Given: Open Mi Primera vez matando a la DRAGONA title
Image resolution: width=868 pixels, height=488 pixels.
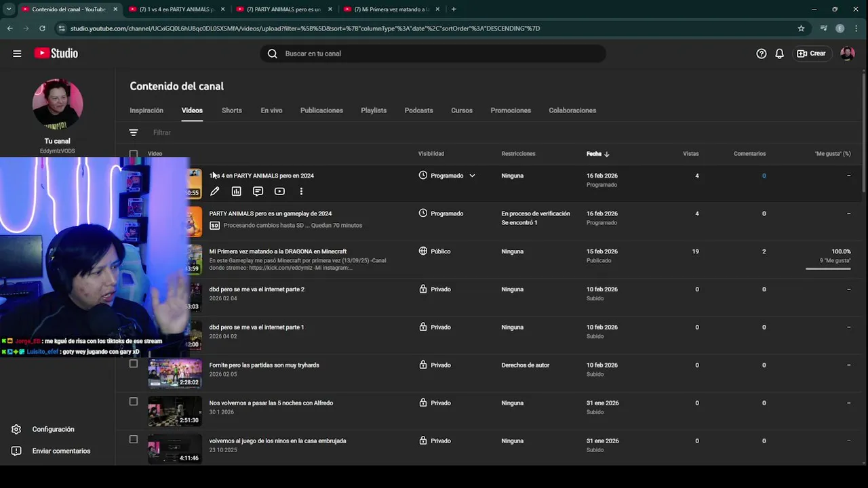Looking at the screenshot, I should click(278, 251).
